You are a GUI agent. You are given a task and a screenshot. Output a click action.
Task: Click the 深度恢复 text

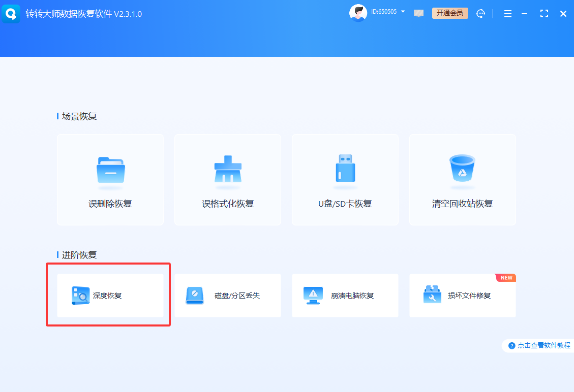click(x=107, y=296)
